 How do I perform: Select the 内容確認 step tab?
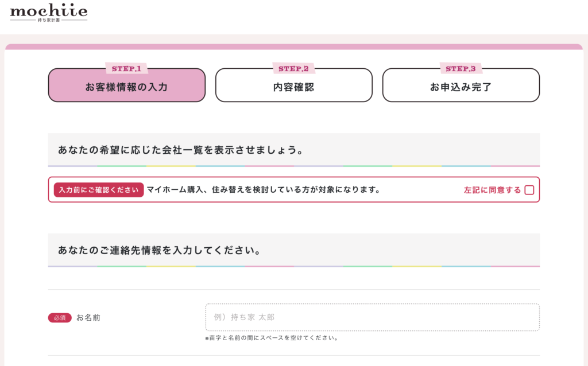click(x=293, y=87)
